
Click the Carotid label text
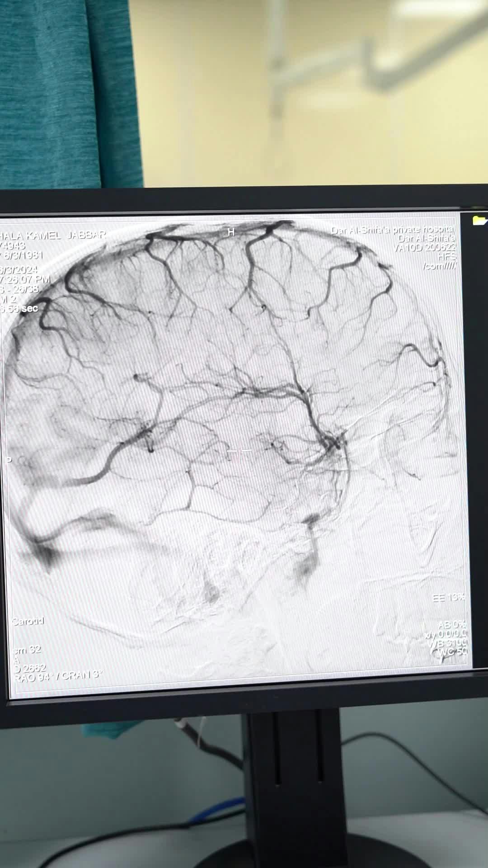point(28,622)
